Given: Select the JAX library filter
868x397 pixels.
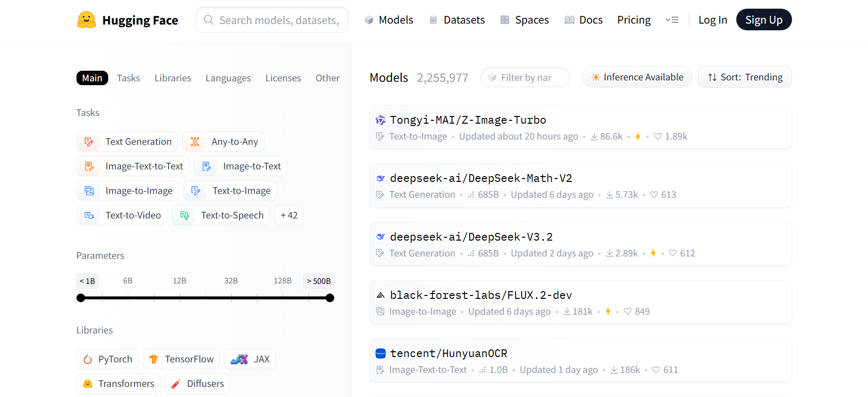Looking at the screenshot, I should (x=250, y=359).
